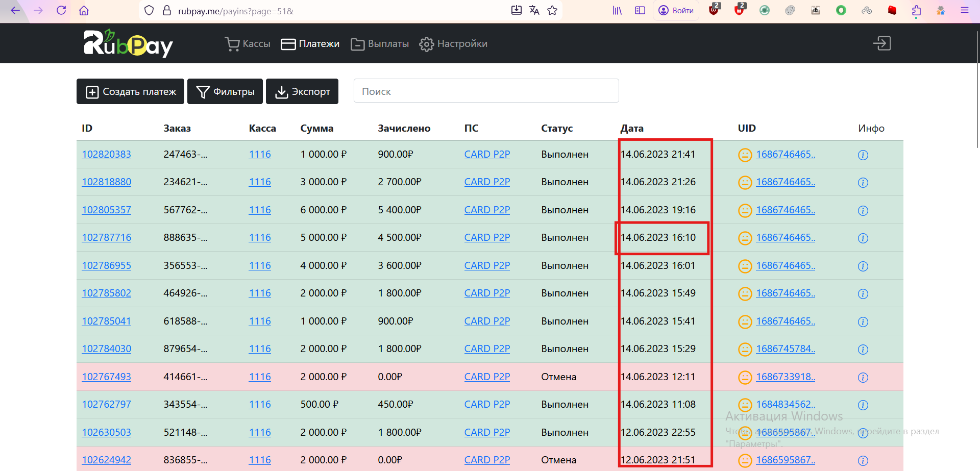Image resolution: width=980 pixels, height=471 pixels.
Task: Open Настройки settings page
Action: click(453, 44)
